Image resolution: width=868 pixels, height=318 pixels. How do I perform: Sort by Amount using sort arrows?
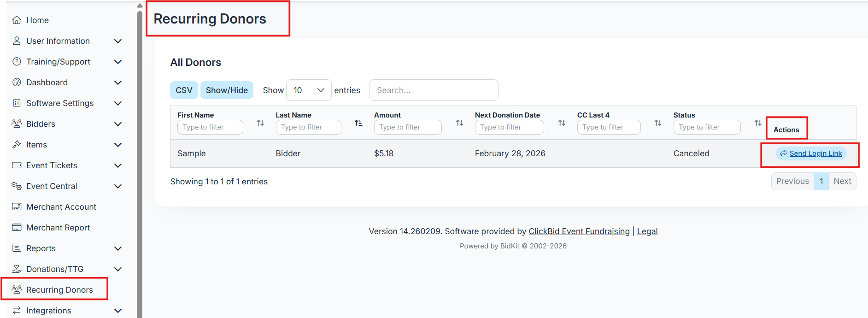tap(459, 123)
